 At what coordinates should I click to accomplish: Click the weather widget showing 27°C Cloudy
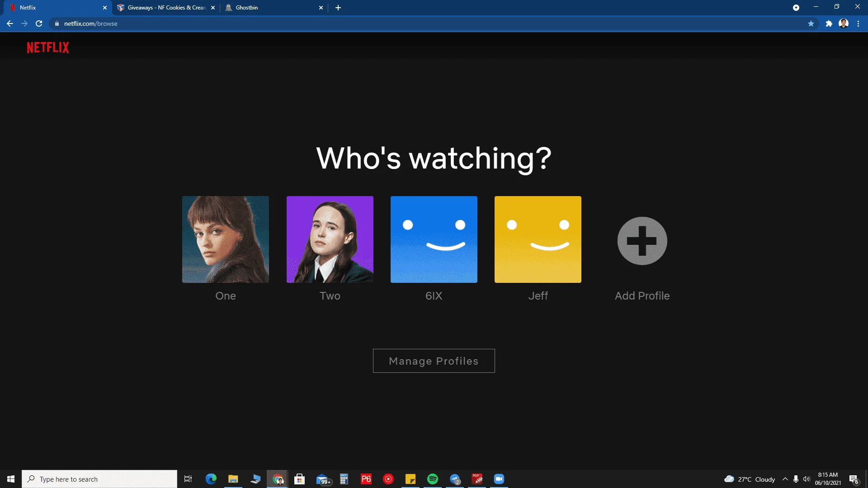pos(750,479)
